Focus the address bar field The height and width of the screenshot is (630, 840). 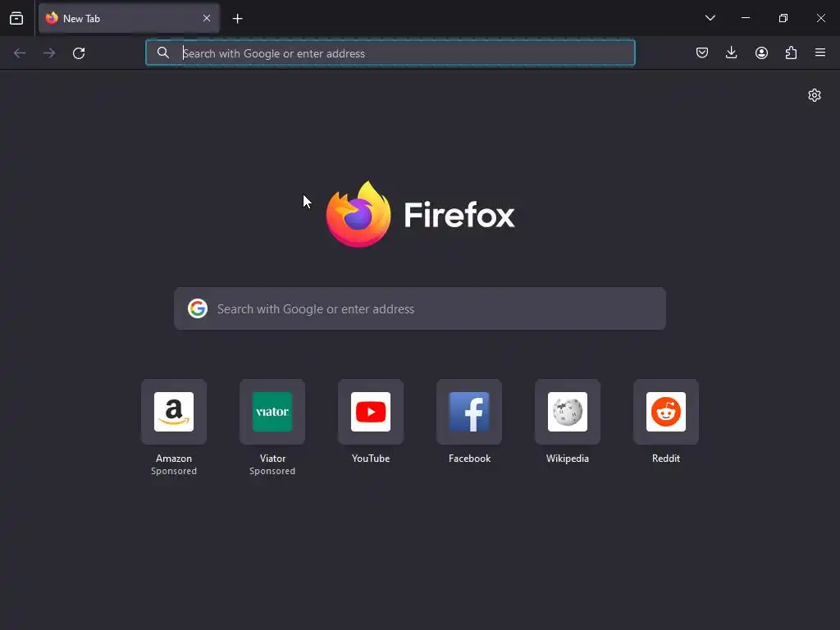390,53
